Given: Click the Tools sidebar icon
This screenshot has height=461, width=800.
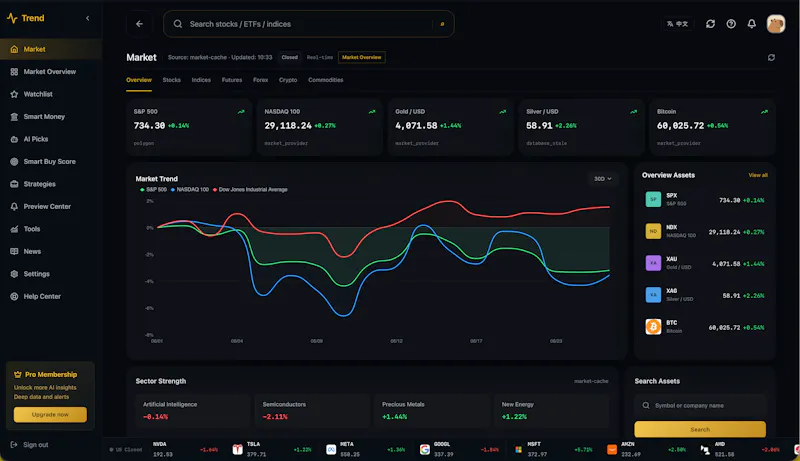Looking at the screenshot, I should [14, 229].
